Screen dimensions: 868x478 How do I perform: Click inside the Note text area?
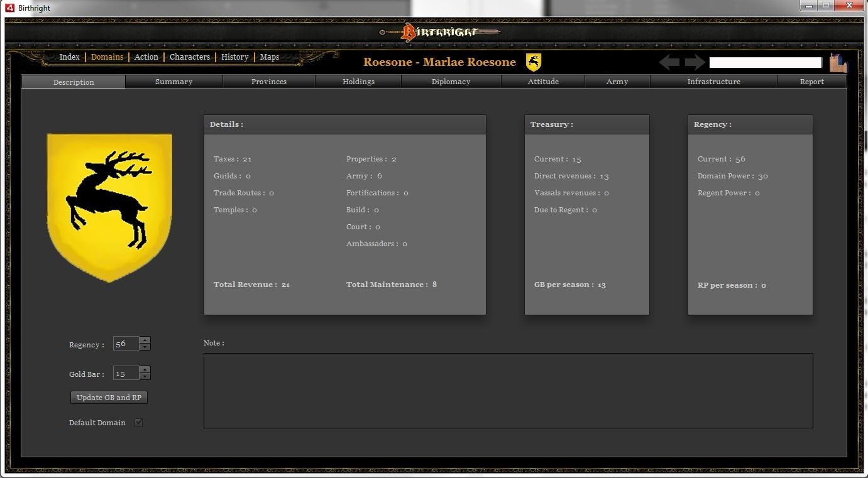coord(508,391)
